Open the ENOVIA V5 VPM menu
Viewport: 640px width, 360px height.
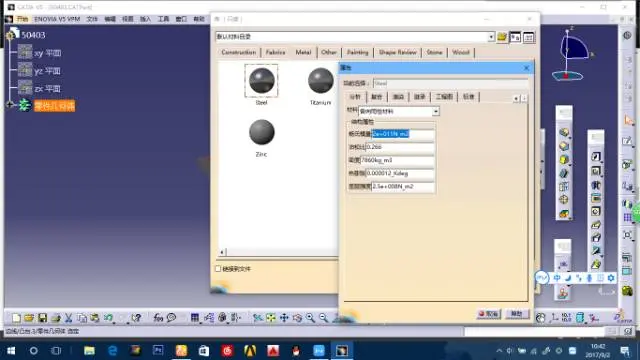(x=57, y=19)
